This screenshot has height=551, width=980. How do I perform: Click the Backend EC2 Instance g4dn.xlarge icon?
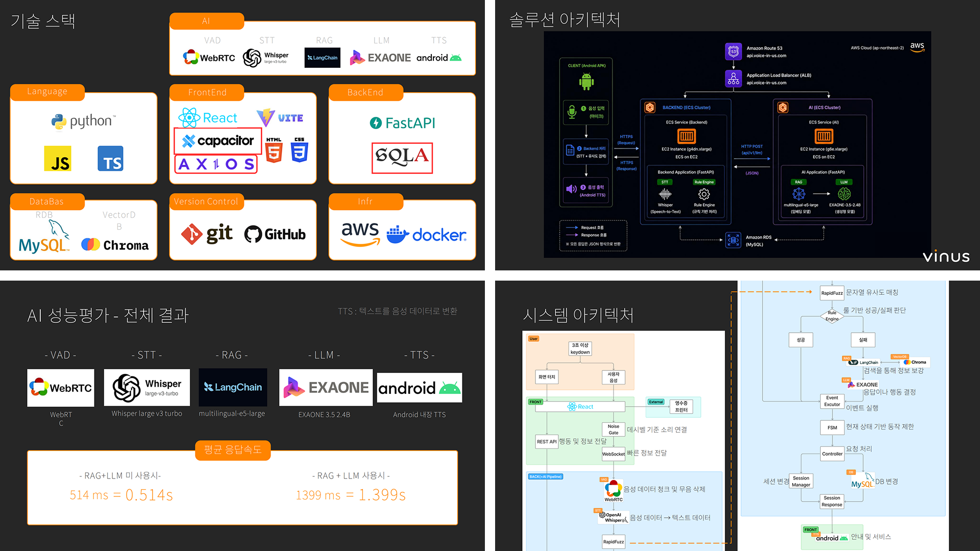click(687, 136)
